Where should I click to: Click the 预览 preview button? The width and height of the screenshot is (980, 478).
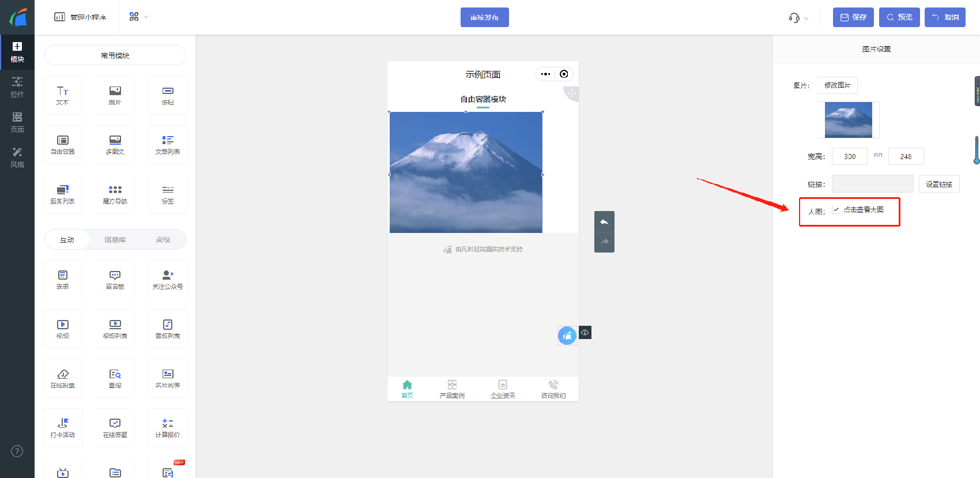tap(899, 17)
